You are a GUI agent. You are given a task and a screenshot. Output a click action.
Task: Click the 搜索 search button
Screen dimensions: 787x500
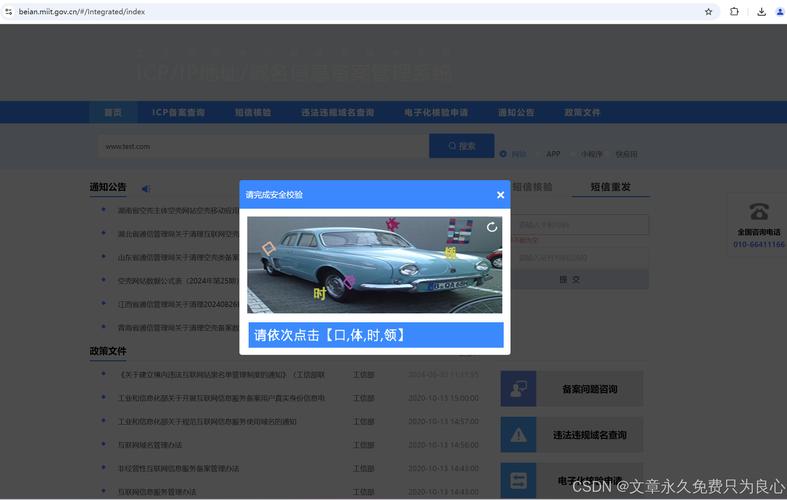[x=462, y=146]
